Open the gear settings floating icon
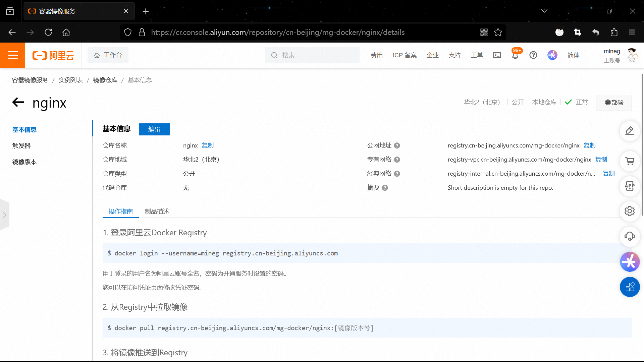This screenshot has width=644, height=362. [x=630, y=211]
